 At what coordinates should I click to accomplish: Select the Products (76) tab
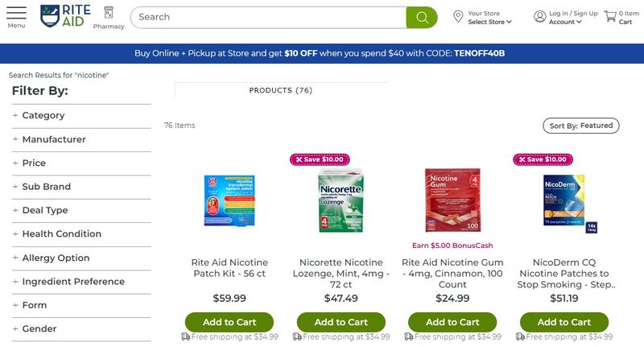click(281, 90)
